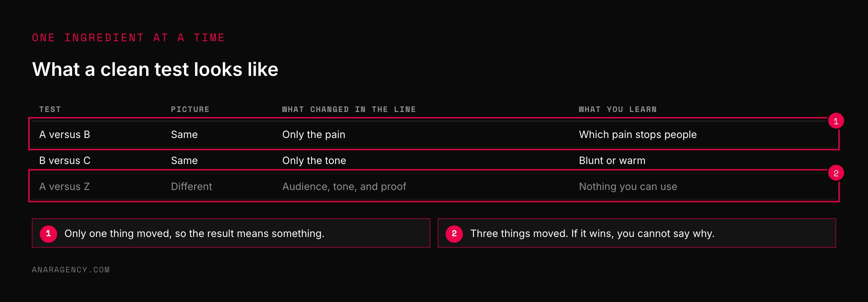Image resolution: width=868 pixels, height=302 pixels.
Task: Click Audience, tone, and proof cell
Action: tap(344, 186)
